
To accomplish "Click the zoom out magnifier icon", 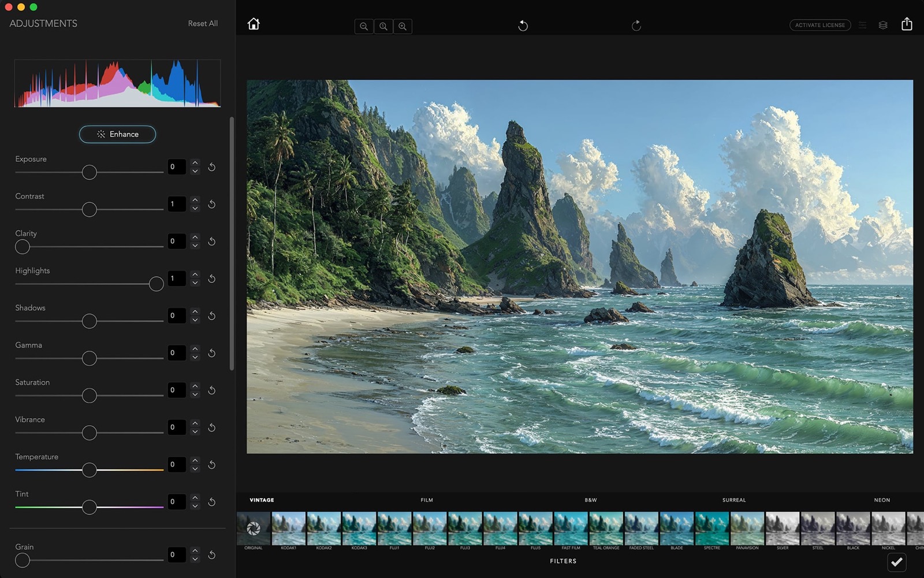I will (364, 26).
